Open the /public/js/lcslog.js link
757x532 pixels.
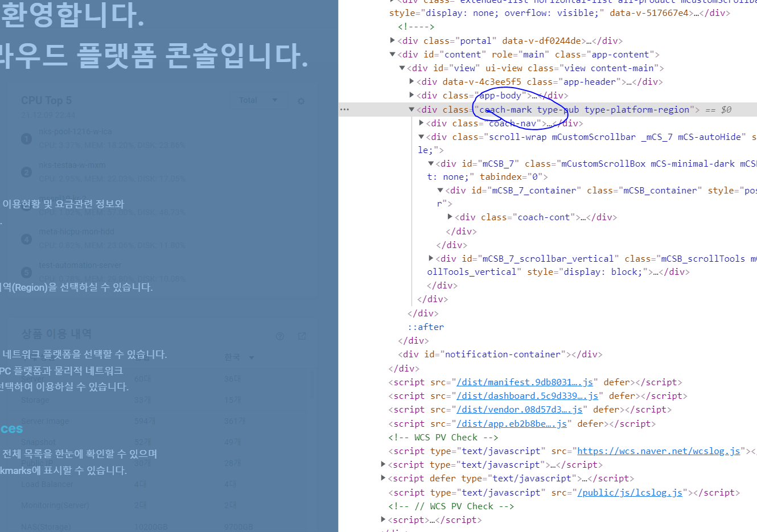(x=630, y=492)
